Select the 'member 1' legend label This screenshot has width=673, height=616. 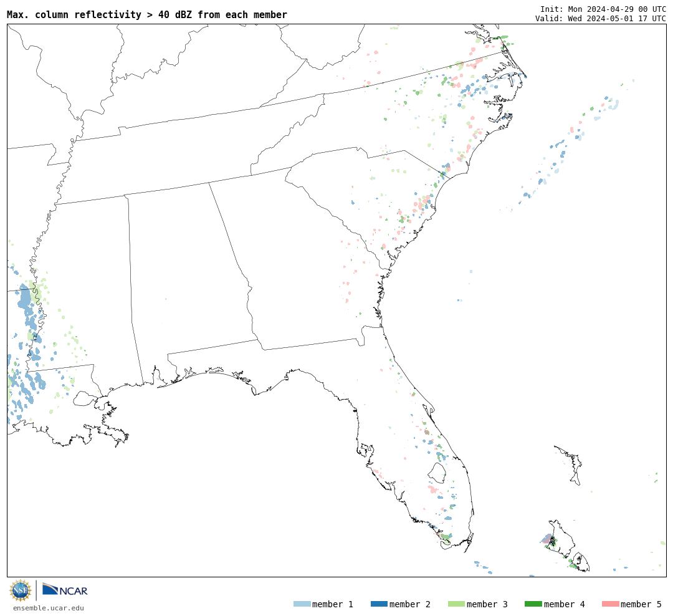pyautogui.click(x=333, y=604)
